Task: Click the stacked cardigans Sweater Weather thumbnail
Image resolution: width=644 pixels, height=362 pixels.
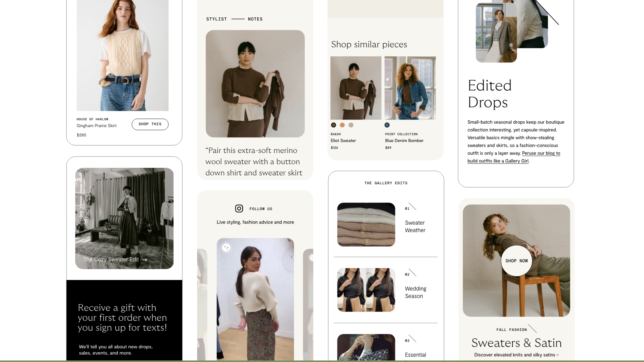Action: click(366, 224)
